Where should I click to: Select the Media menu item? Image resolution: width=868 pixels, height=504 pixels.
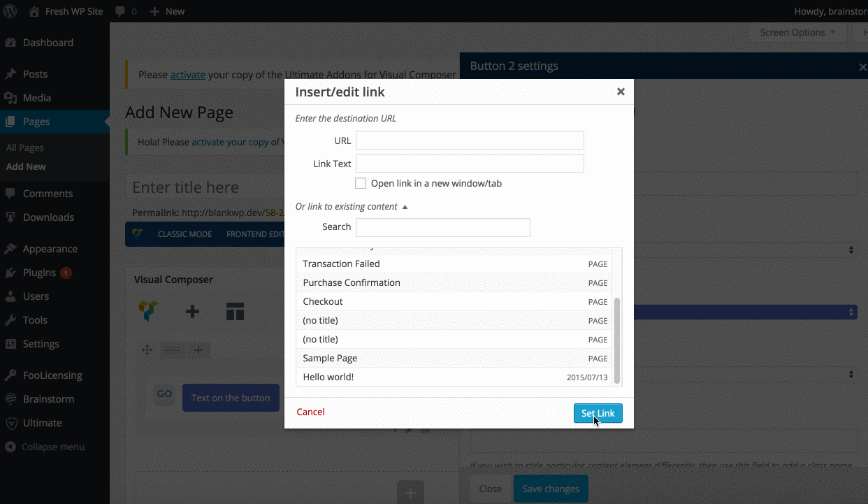[x=36, y=98]
